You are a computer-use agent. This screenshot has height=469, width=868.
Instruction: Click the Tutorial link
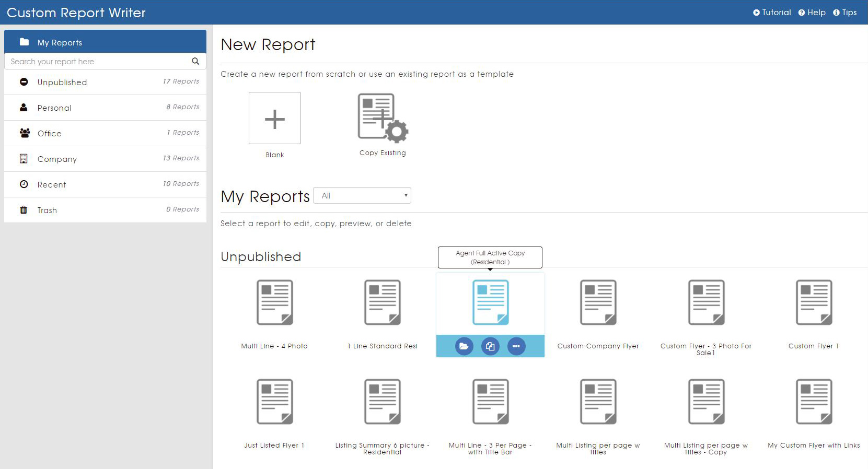tap(772, 13)
